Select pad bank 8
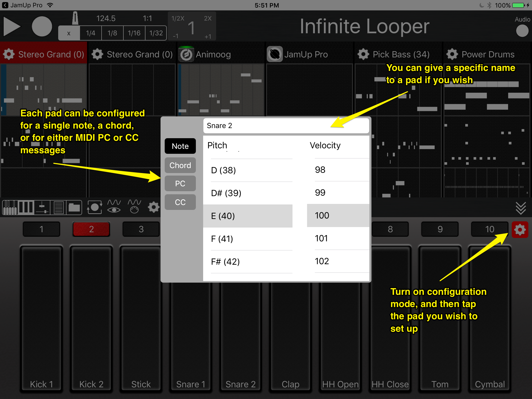 click(x=390, y=229)
